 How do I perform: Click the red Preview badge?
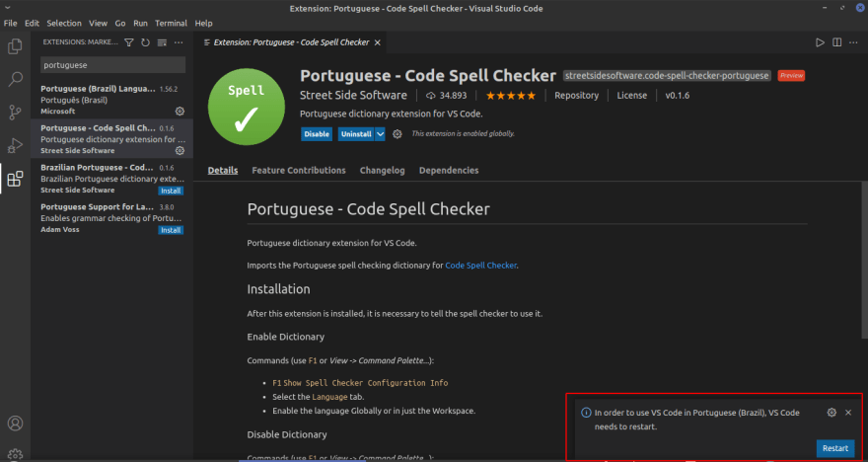coord(791,75)
